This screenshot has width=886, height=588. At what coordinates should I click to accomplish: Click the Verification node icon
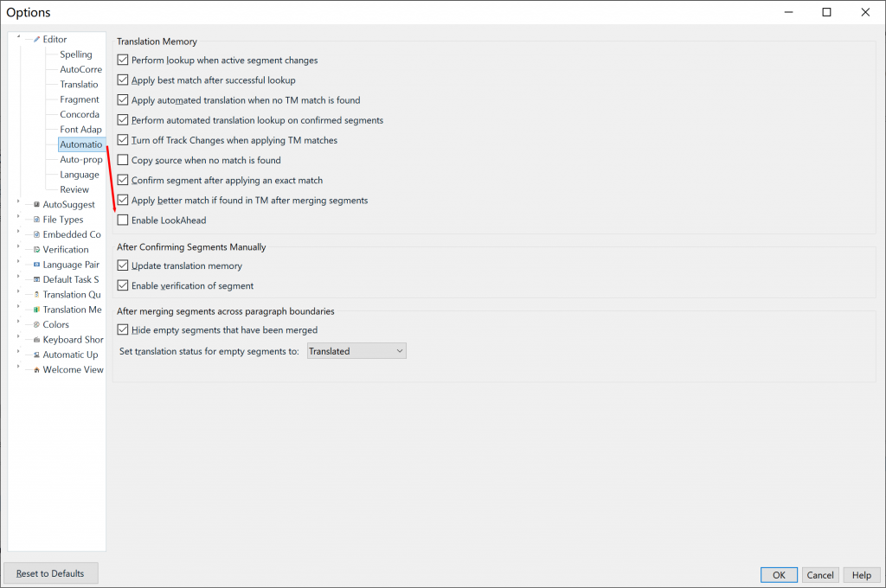point(36,250)
